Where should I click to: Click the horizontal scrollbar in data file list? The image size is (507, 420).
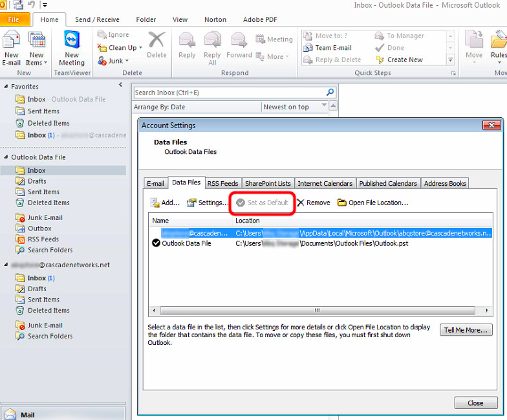318,311
